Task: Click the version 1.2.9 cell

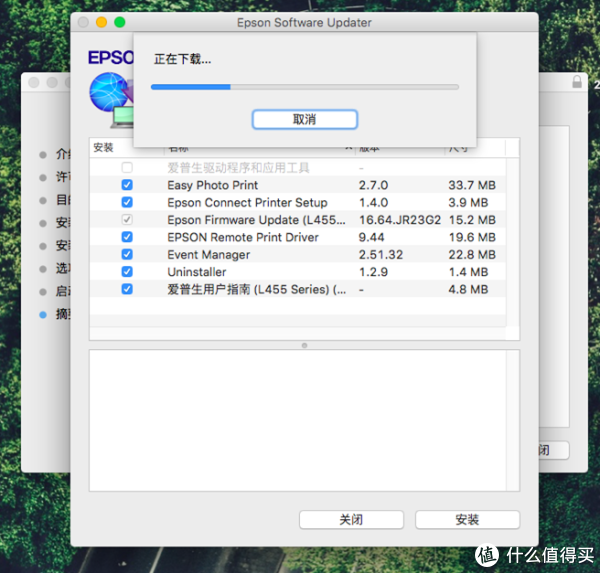Action: click(x=373, y=272)
